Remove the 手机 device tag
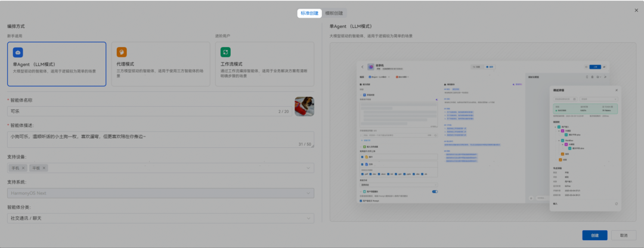This screenshot has height=248, width=644. (x=23, y=168)
